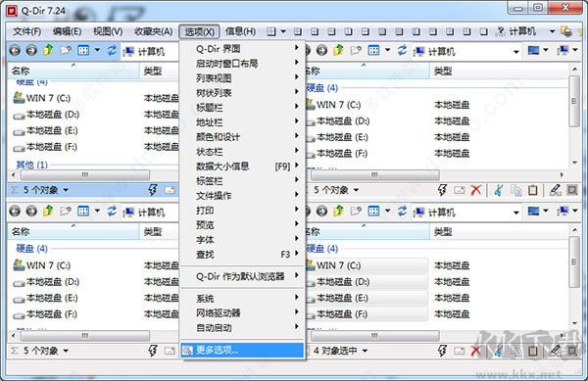
Task: Click vertical scrollbar in top-right pane
Action: coord(574,101)
